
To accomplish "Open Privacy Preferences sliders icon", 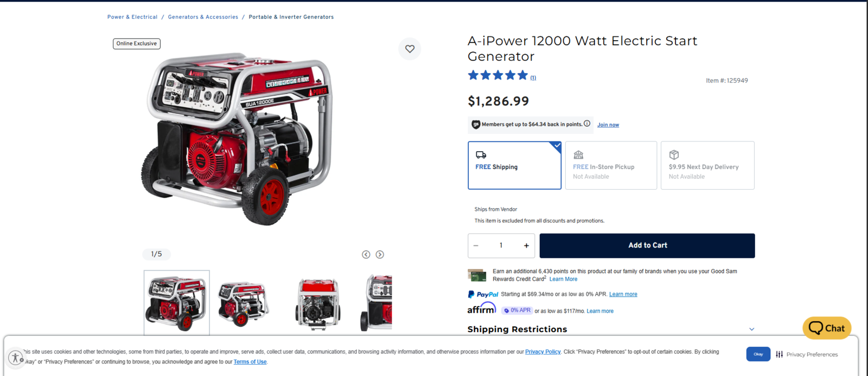I will (x=780, y=354).
